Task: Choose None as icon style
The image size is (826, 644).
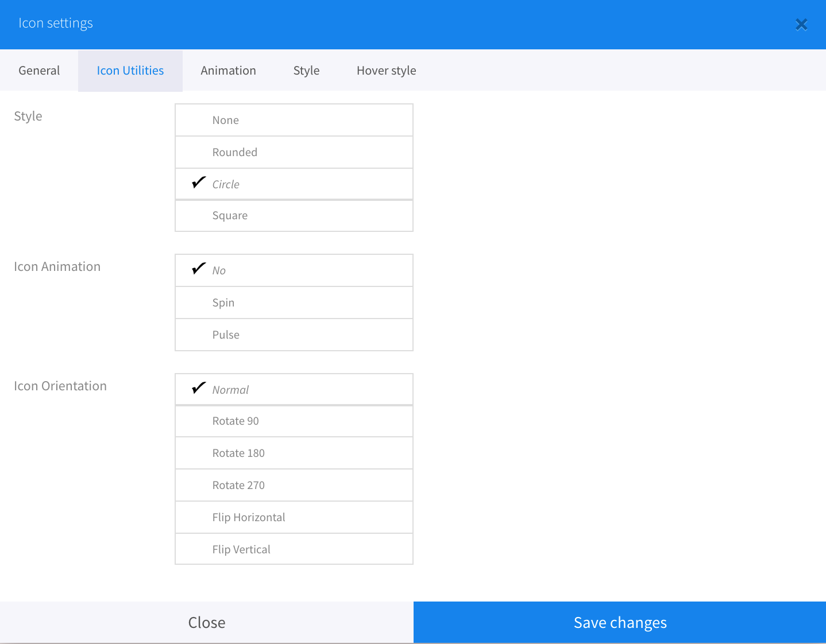Action: (x=294, y=120)
